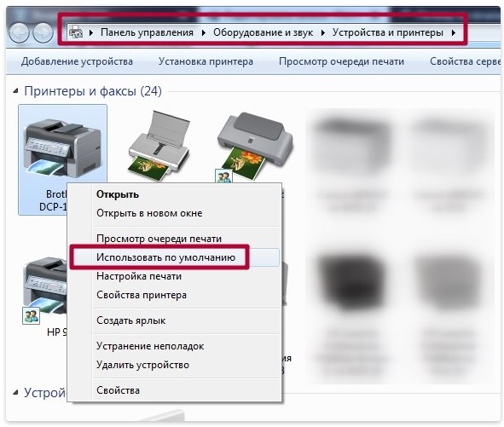Collapse the Принтеры и факсы group

[x=15, y=91]
